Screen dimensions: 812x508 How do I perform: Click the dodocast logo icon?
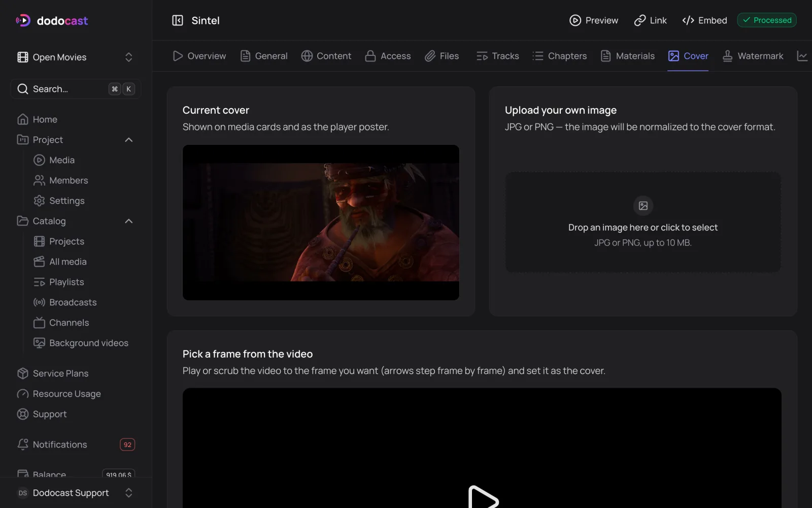pyautogui.click(x=23, y=20)
